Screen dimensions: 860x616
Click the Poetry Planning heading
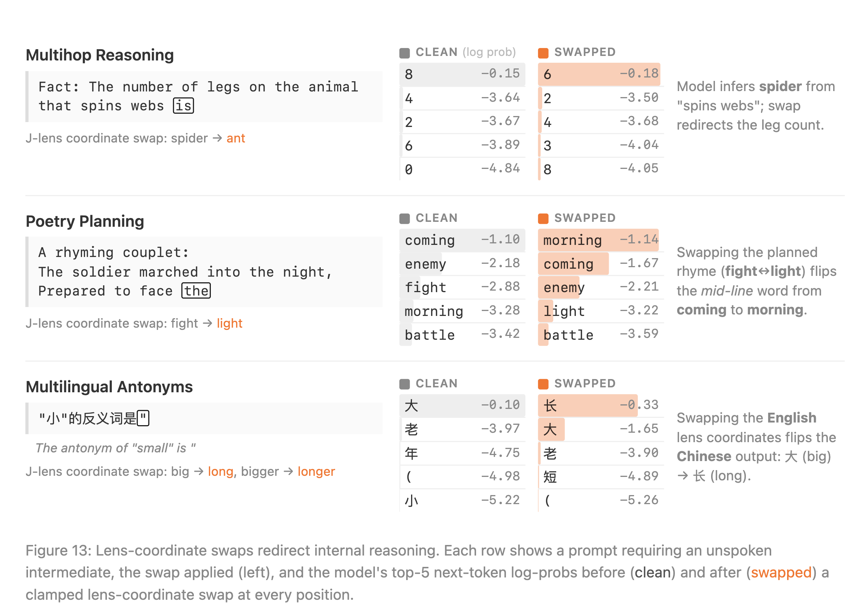(85, 221)
